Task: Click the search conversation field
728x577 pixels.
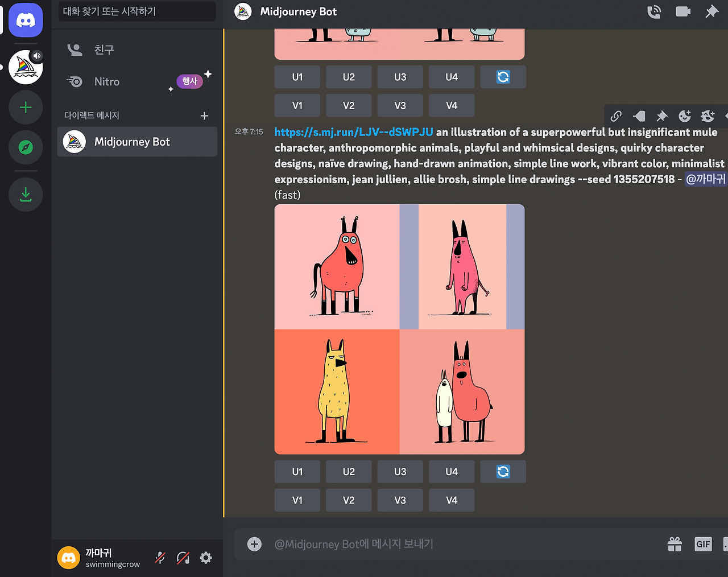Action: [137, 11]
